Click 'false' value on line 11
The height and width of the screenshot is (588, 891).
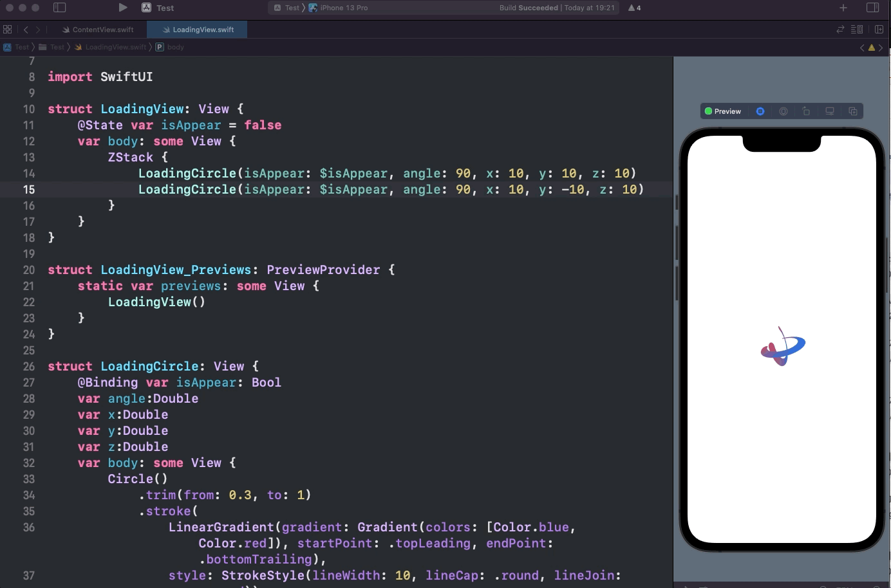click(263, 125)
